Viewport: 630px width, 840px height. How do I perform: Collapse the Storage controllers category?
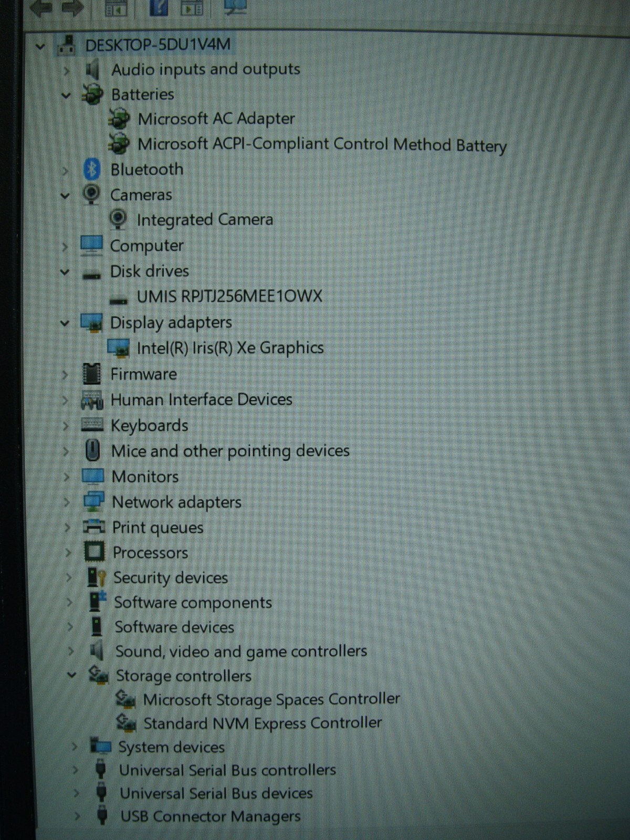[72, 675]
